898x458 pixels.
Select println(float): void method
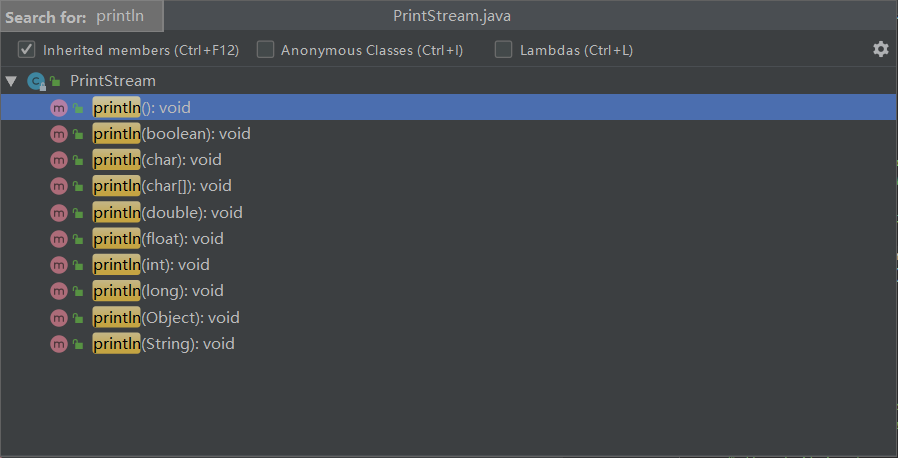coord(157,239)
